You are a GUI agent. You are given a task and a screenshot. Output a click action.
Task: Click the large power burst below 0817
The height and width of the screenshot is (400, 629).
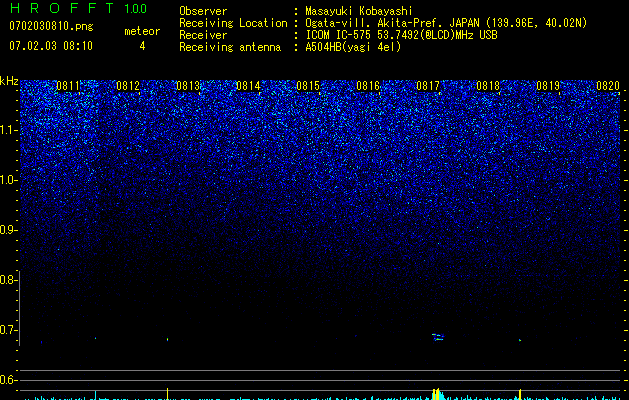pos(437,394)
